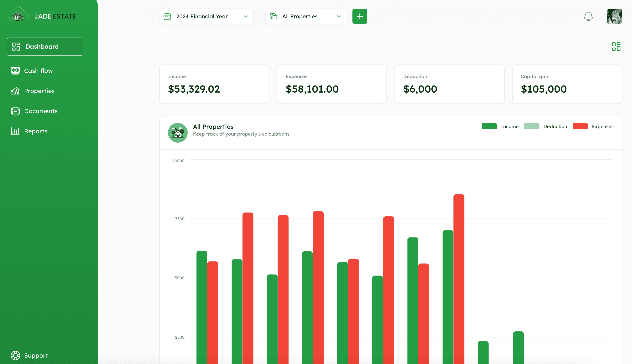Click the Jade Estate logo icon

click(18, 15)
